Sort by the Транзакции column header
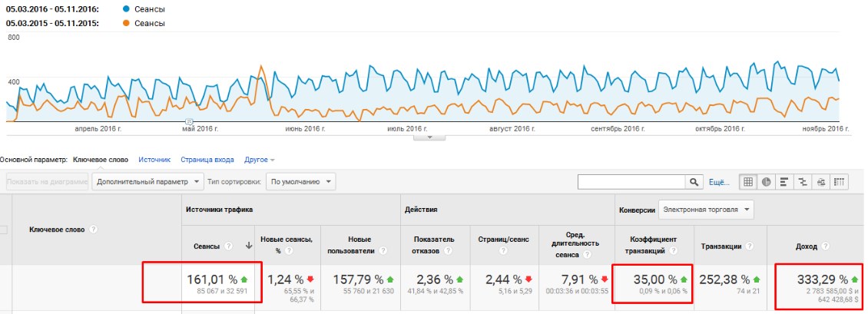The height and width of the screenshot is (314, 868). pyautogui.click(x=721, y=246)
